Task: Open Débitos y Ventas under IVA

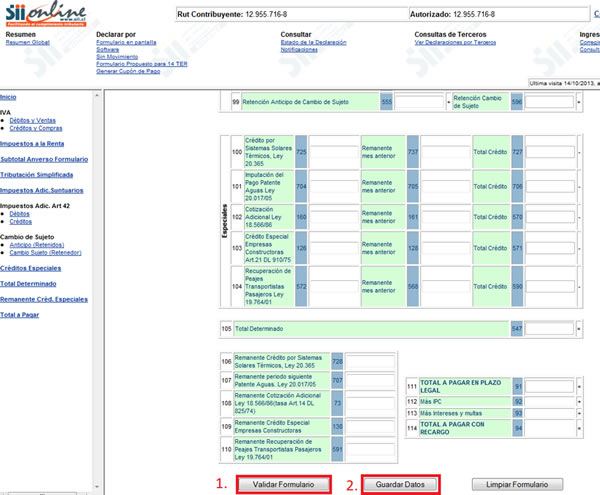Action: 32,120
